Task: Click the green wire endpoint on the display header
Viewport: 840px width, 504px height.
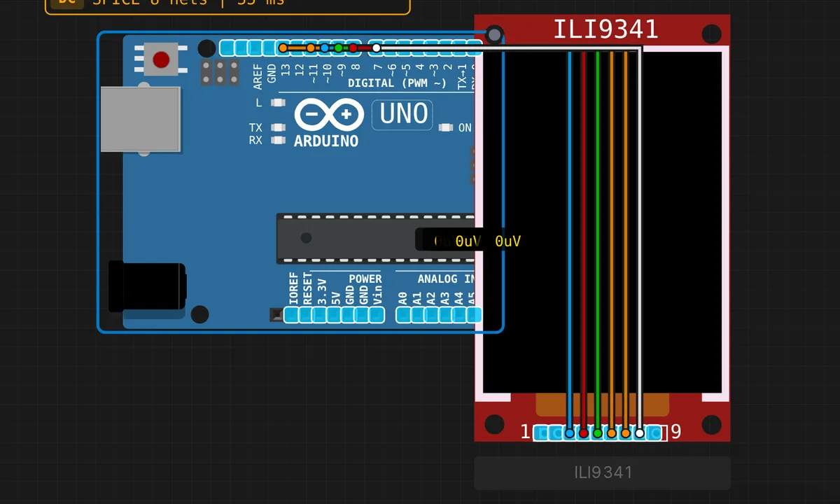Action: [598, 433]
